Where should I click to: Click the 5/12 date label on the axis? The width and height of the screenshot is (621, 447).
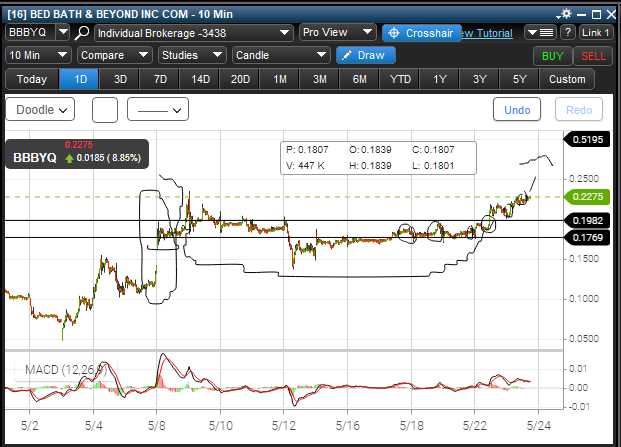tap(284, 426)
